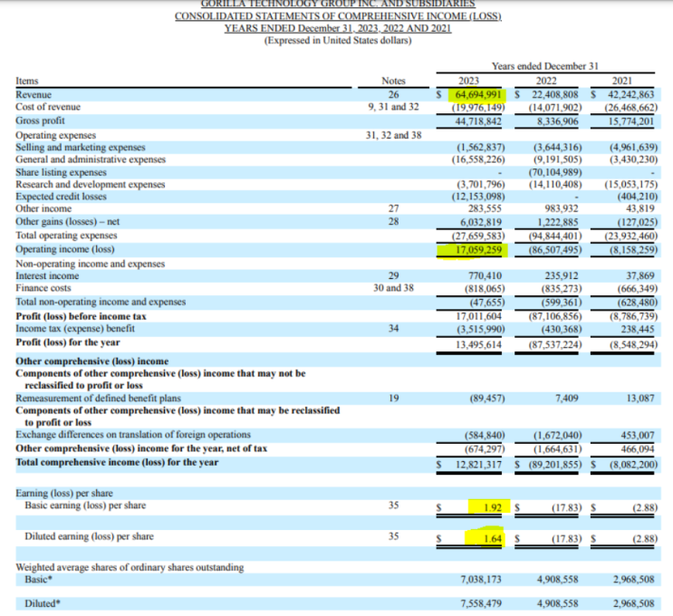Click highlighted 2023 operating income 17,059,259

pos(478,249)
